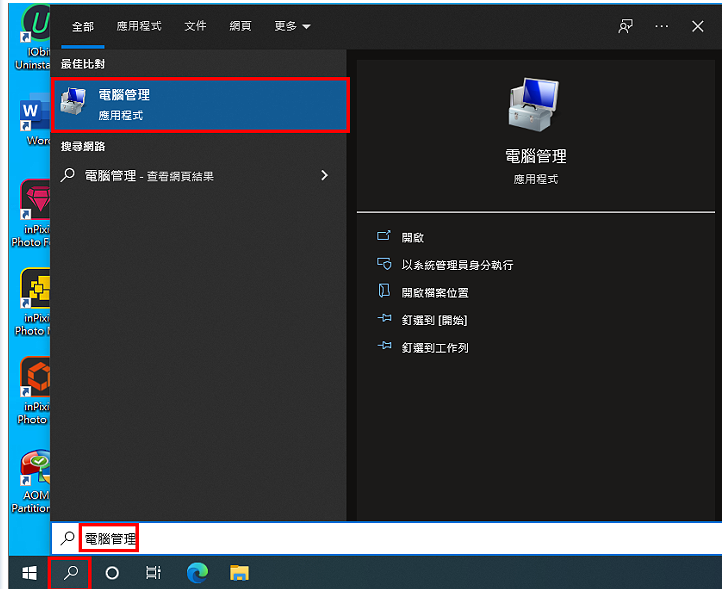722x589 pixels.
Task: Click the feedback person icon
Action: (625, 26)
